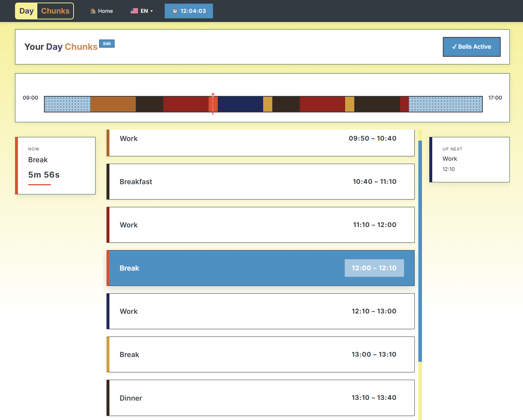Select the Dinner 13:10 – 13:40 chunk
523x420 pixels.
click(261, 398)
